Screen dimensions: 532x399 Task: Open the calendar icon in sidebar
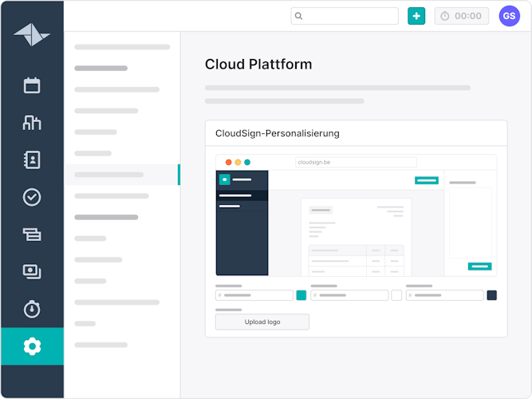pyautogui.click(x=32, y=85)
